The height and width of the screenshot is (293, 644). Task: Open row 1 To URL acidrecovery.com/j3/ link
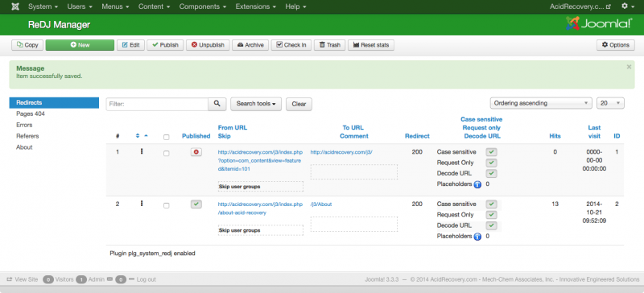pos(341,152)
